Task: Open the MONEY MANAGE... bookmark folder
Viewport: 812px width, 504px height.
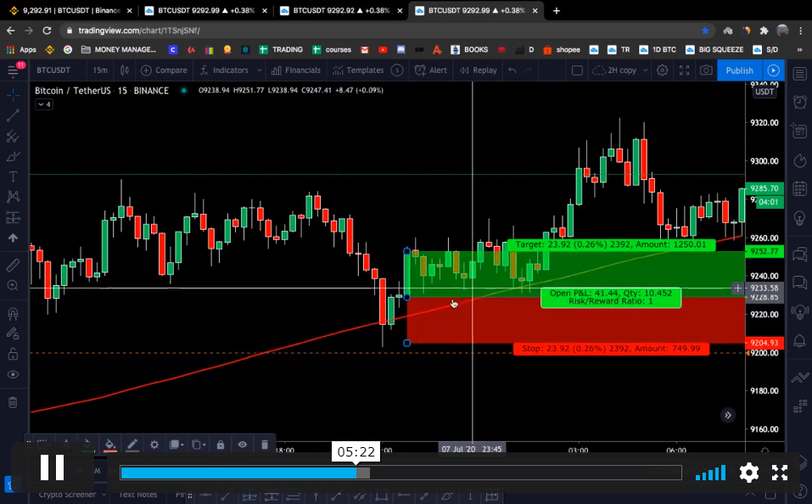Action: [119, 50]
